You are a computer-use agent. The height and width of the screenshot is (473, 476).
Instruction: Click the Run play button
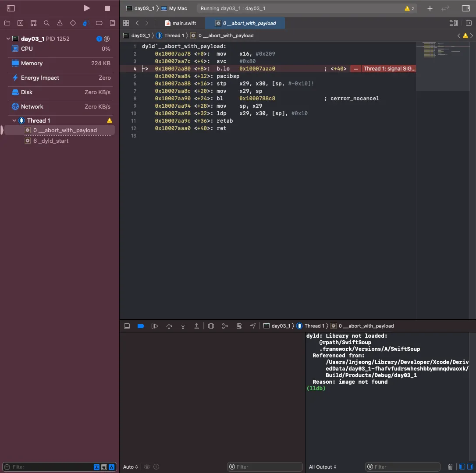tap(87, 8)
